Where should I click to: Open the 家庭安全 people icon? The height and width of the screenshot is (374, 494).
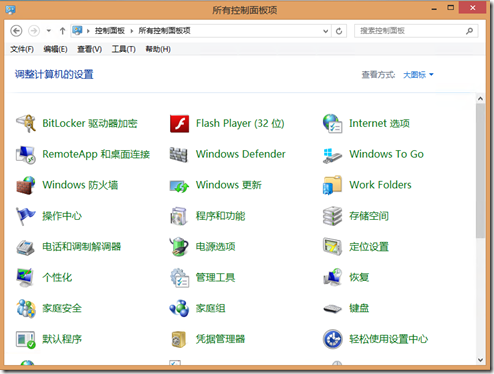point(26,308)
